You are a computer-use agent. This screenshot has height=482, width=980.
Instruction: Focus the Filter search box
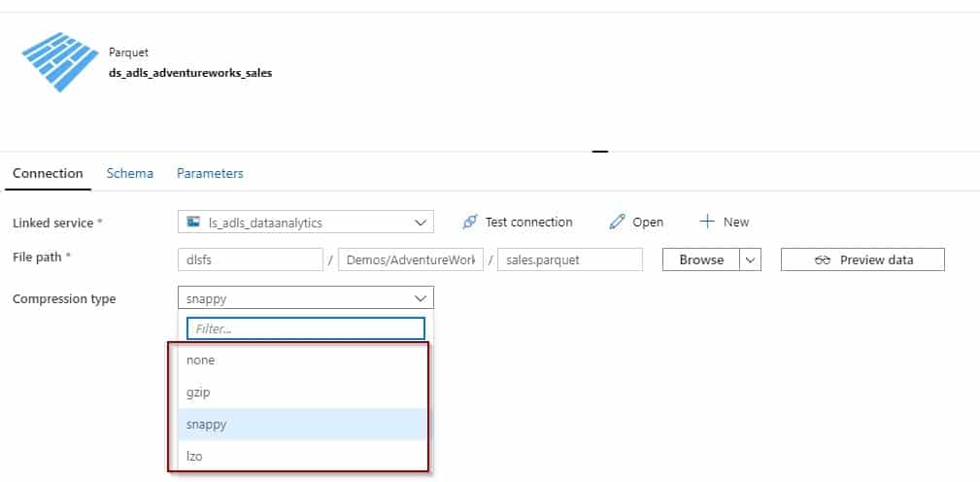coord(306,328)
